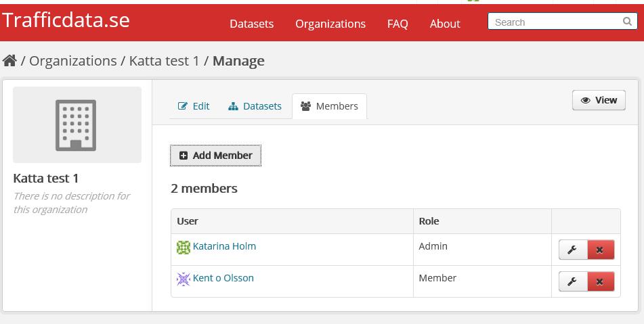Screen dimensions: 644x324
Task: Click the '2 members' heading
Action: click(204, 188)
